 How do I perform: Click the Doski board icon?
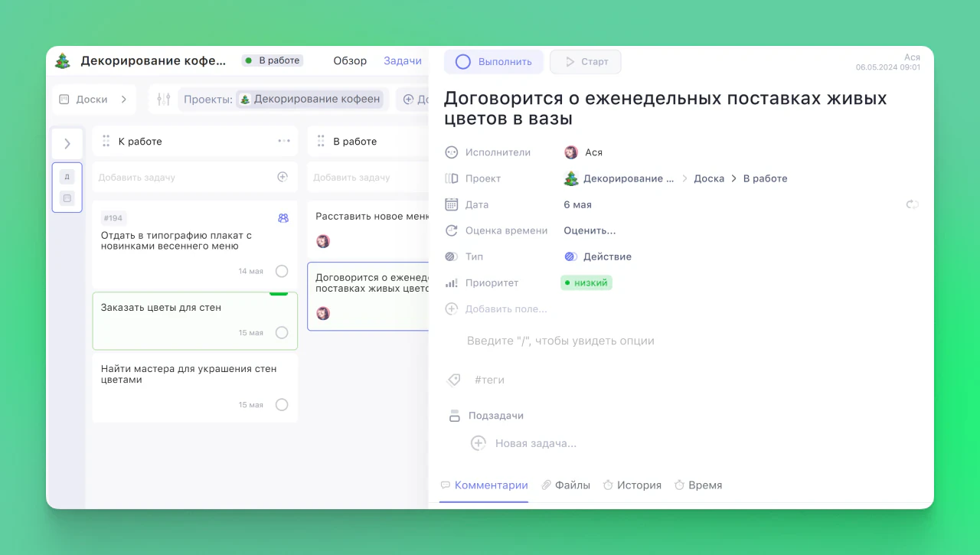(64, 100)
